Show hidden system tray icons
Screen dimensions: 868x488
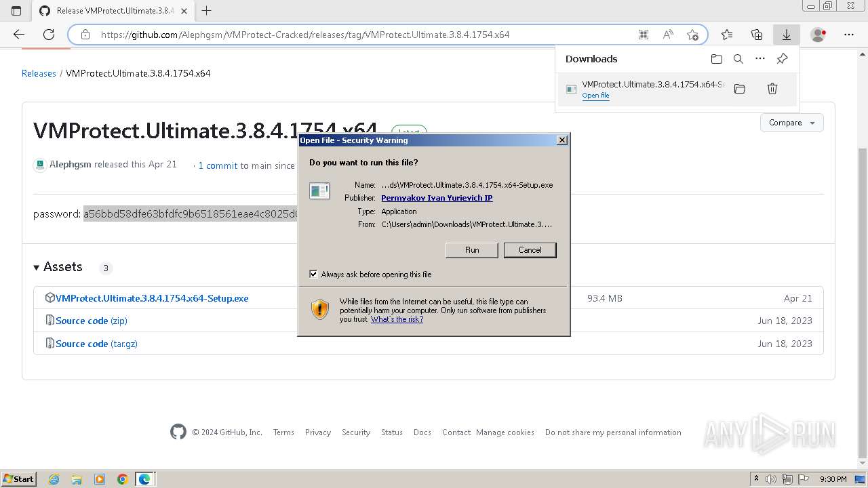[757, 479]
